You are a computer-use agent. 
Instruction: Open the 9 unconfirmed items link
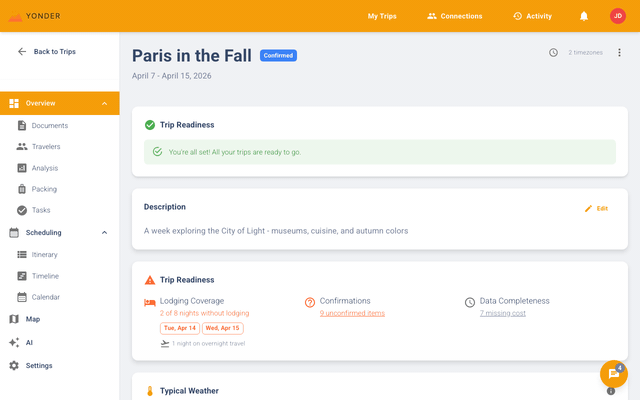tap(352, 313)
